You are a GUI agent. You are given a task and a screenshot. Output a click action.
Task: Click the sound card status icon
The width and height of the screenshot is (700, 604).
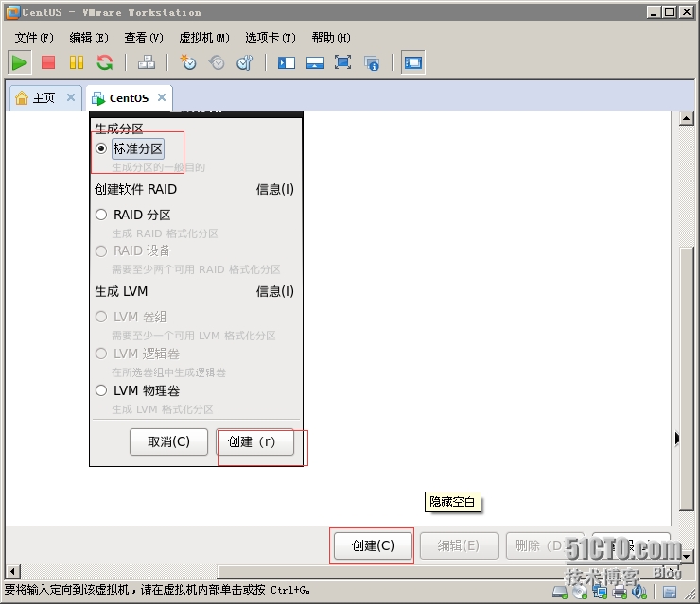pyautogui.click(x=639, y=592)
